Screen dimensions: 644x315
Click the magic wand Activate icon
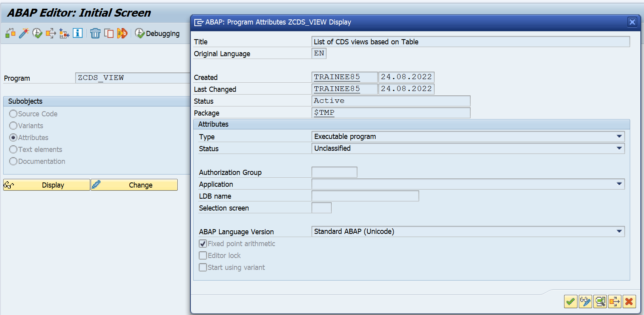24,33
